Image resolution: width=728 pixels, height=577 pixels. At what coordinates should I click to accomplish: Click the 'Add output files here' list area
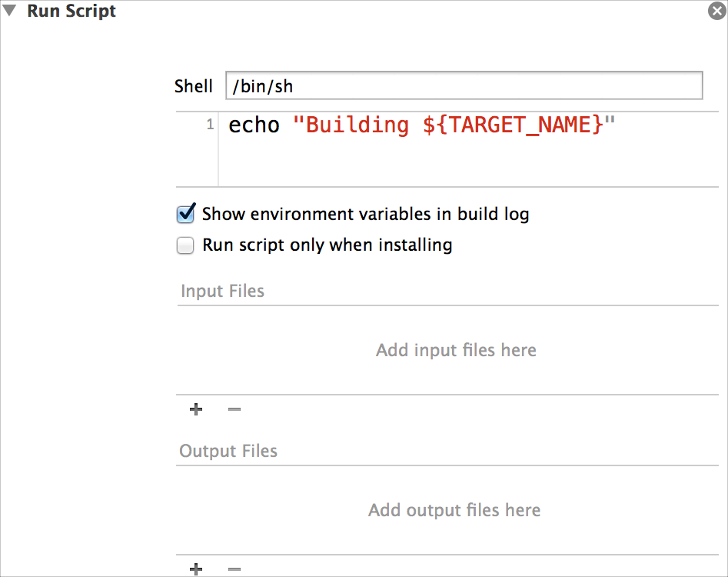[454, 511]
